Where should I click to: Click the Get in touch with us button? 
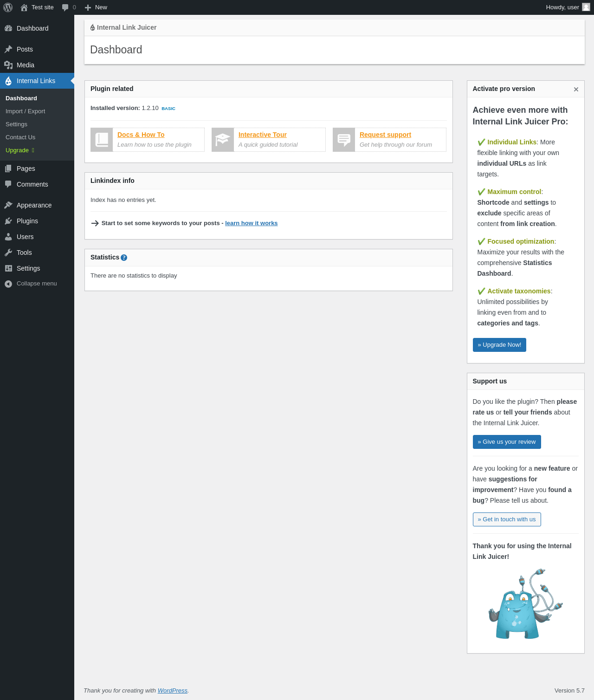(x=507, y=519)
